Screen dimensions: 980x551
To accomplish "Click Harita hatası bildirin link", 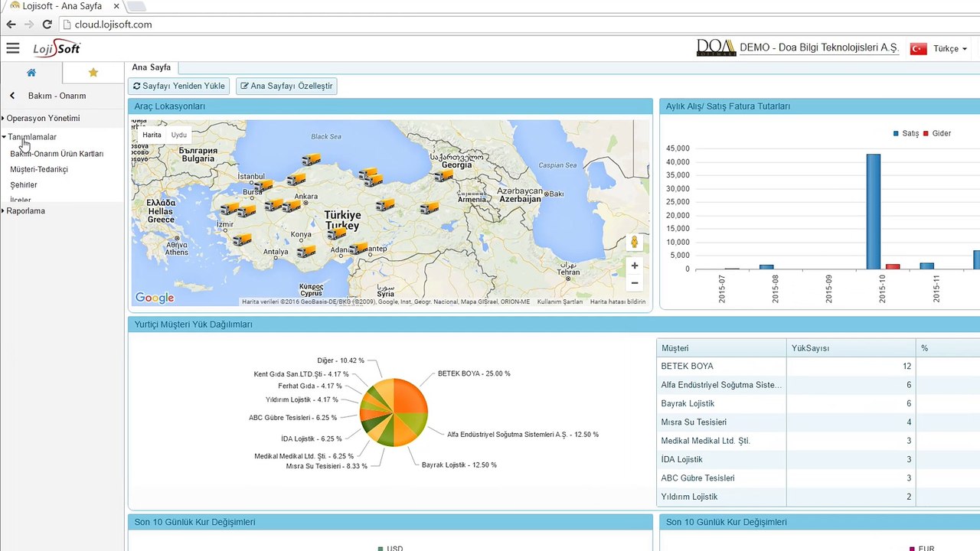I will point(617,302).
